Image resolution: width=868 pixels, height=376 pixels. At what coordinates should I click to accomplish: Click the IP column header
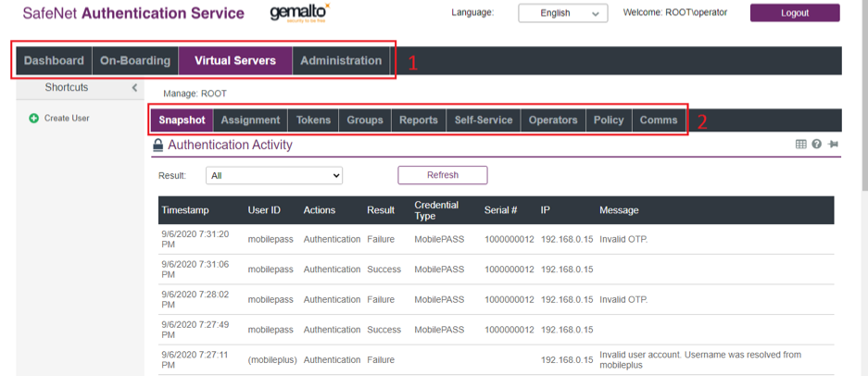coord(545,210)
